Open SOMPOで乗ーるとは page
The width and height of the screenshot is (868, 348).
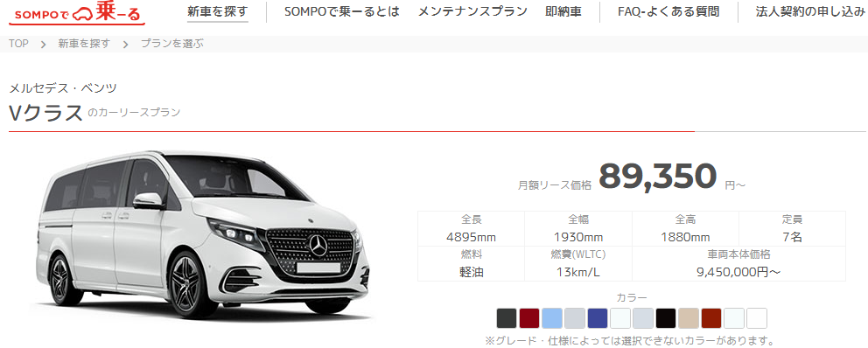341,11
